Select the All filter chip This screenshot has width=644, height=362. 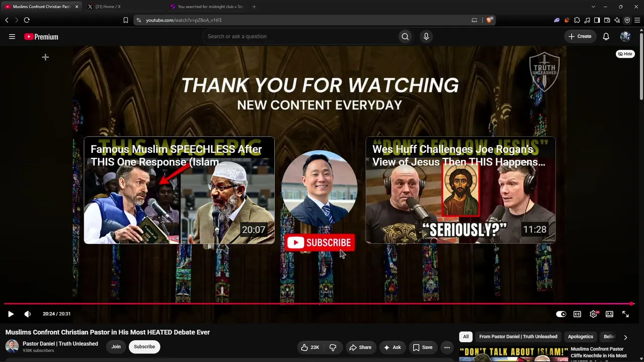pyautogui.click(x=466, y=336)
